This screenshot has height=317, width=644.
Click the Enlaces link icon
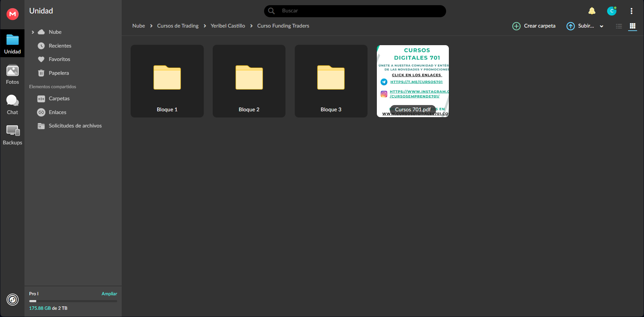pyautogui.click(x=41, y=112)
